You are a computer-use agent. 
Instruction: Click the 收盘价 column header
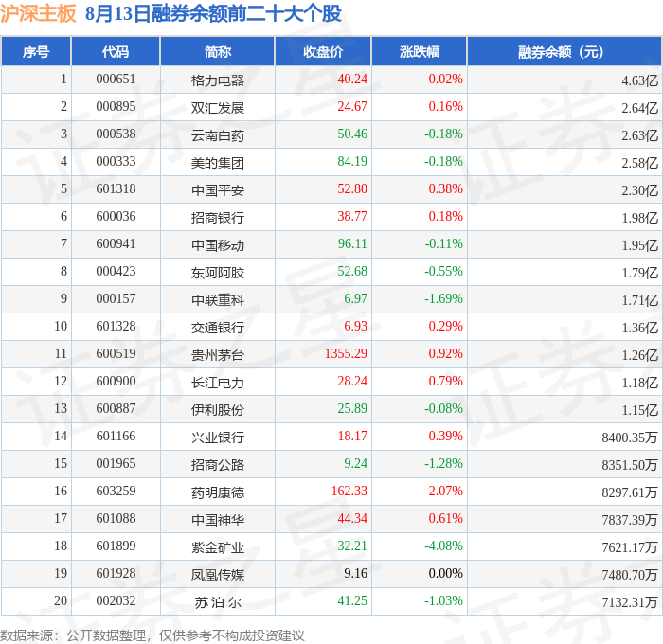pyautogui.click(x=323, y=51)
